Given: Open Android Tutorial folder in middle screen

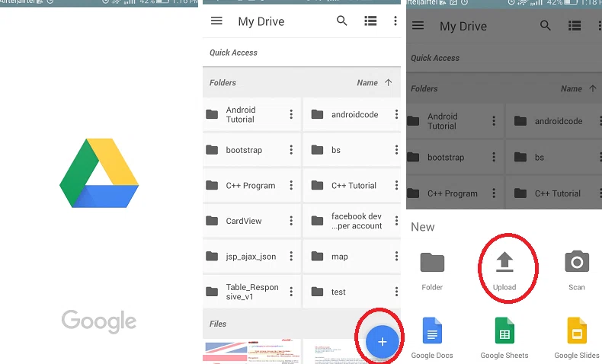Looking at the screenshot, I should 251,114.
